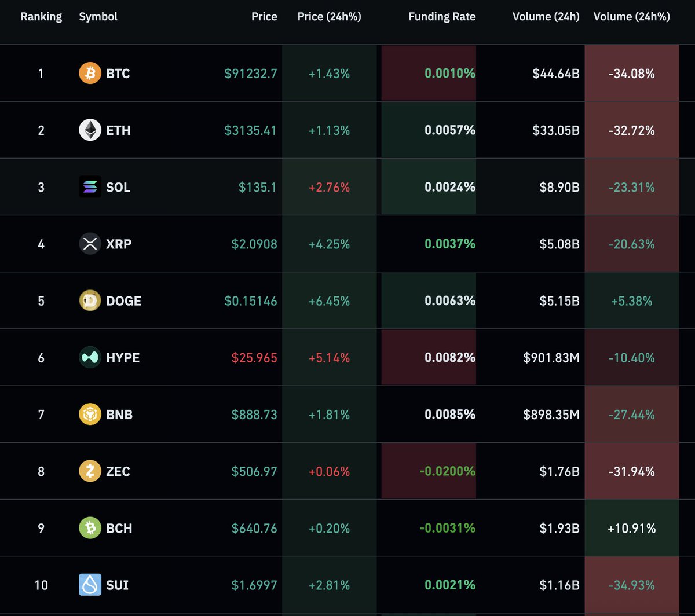Click the Bitcoin Cash (BCH) icon
Screen dimensions: 695x616
pos(90,528)
